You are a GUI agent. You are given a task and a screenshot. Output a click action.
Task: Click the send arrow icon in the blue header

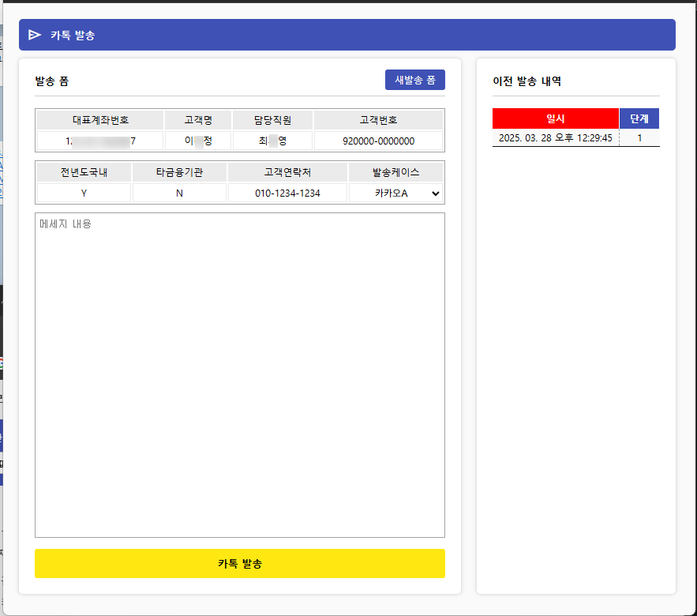(x=35, y=34)
